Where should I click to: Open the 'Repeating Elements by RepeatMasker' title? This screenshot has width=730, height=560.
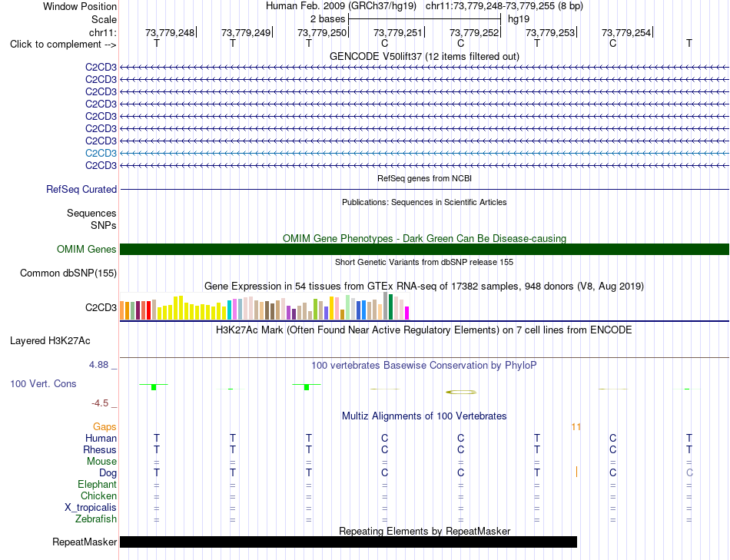[x=424, y=531]
